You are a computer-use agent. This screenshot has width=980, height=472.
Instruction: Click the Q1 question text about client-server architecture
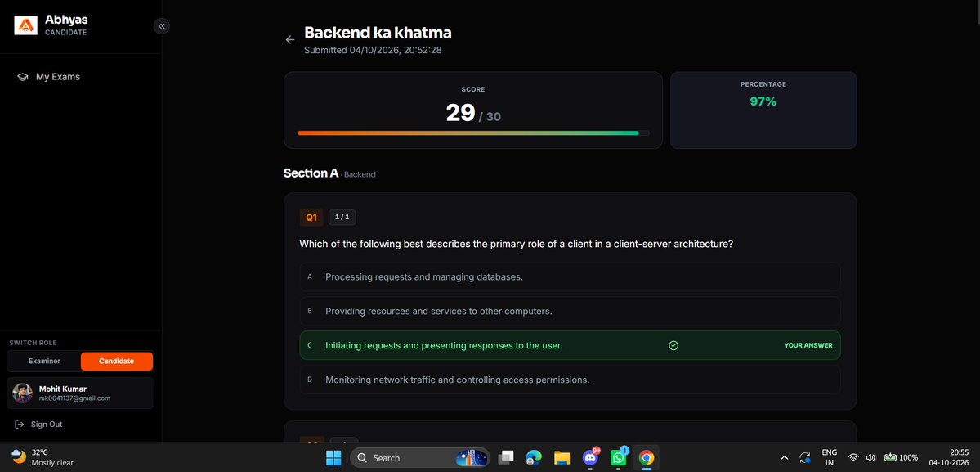pos(517,245)
